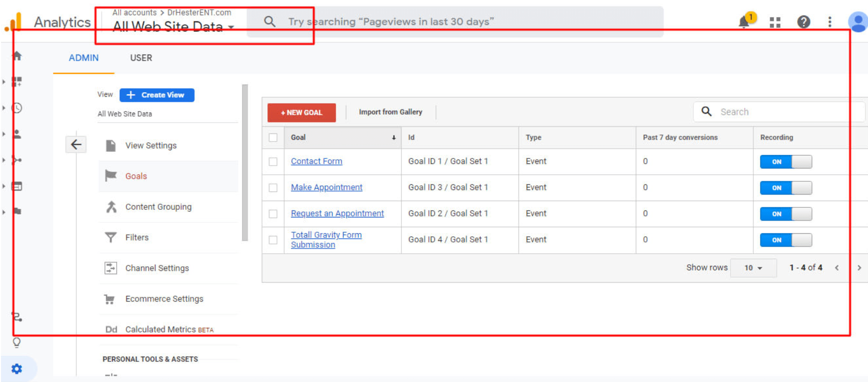
Task: Open the Request an Appointment goal link
Action: pos(337,213)
